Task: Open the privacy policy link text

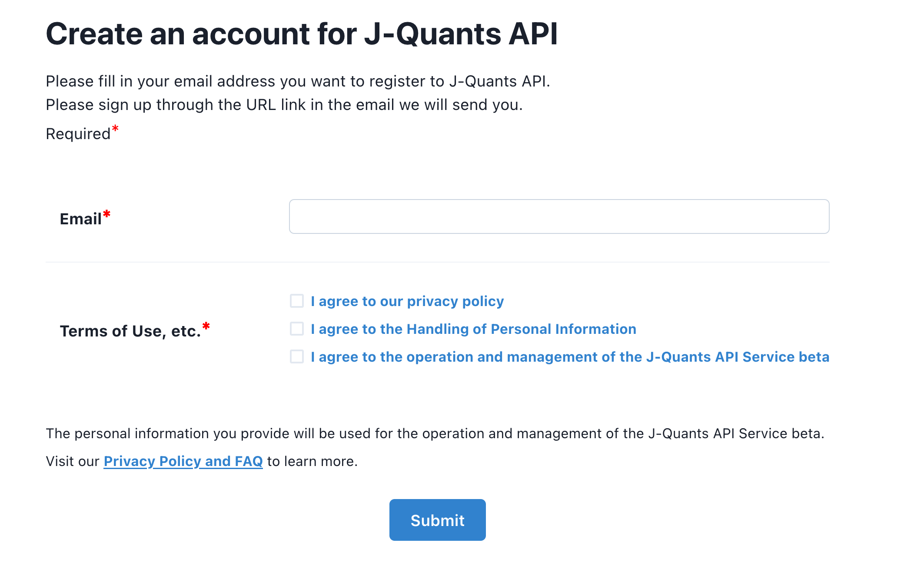Action: click(x=407, y=301)
